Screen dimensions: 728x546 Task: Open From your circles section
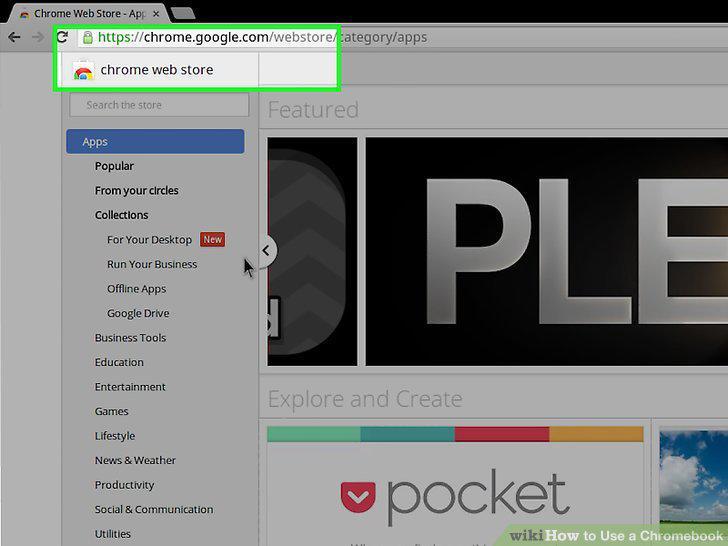136,191
